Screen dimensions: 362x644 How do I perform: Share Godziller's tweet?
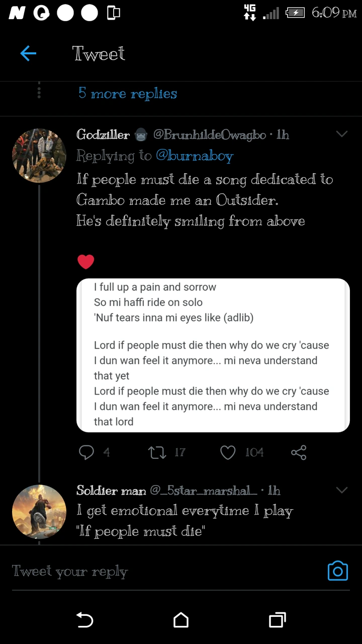pyautogui.click(x=299, y=453)
